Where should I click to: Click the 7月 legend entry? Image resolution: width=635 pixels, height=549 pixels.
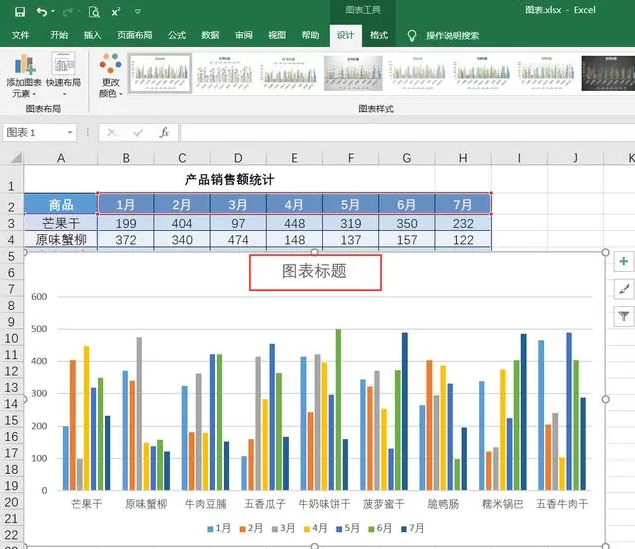point(412,528)
